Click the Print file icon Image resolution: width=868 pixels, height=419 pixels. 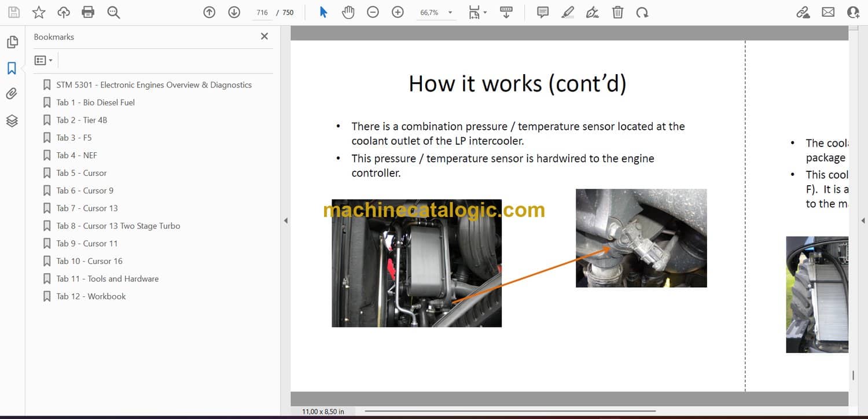point(88,12)
